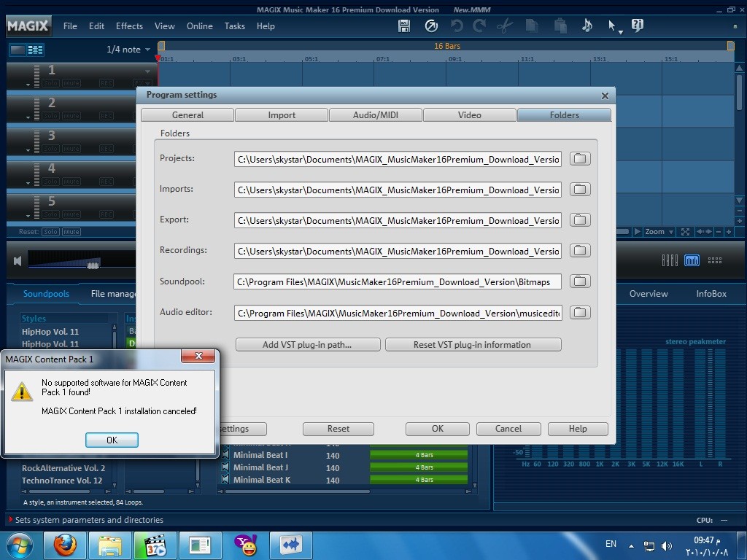Image resolution: width=747 pixels, height=560 pixels.
Task: Click zoom out minus button
Action: pyautogui.click(x=719, y=232)
